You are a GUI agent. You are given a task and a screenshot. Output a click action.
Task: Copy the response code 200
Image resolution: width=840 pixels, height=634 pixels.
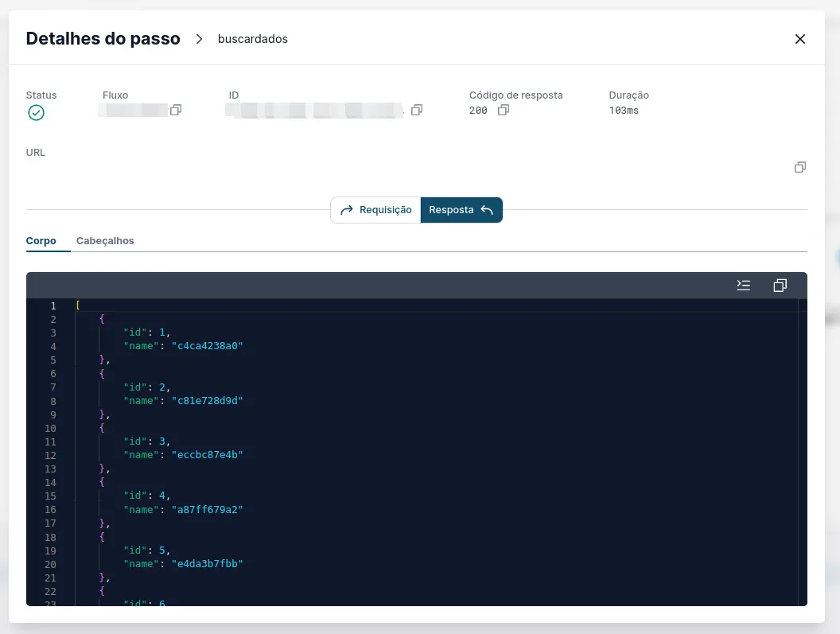click(504, 110)
